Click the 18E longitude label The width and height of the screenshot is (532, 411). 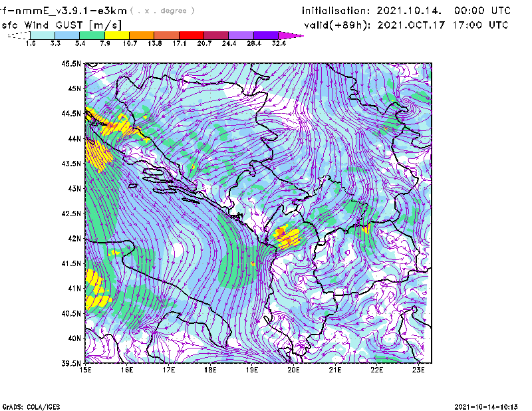(x=210, y=370)
